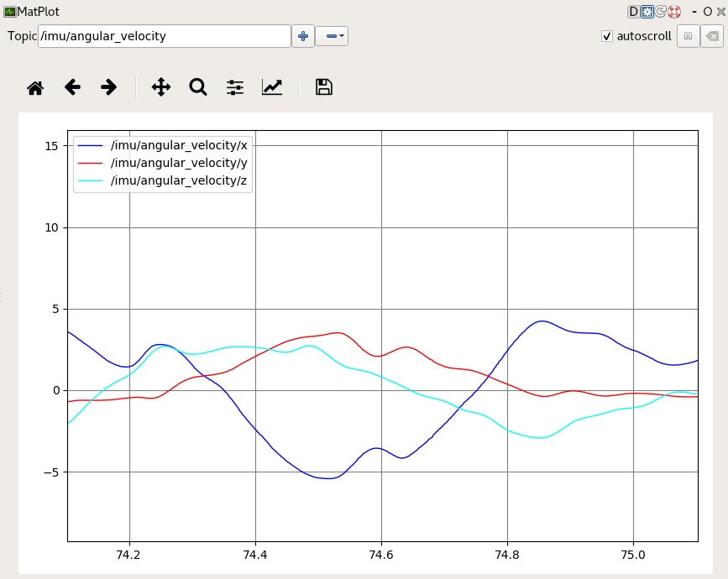
Task: Add the topic using the plus button
Action: (x=302, y=36)
